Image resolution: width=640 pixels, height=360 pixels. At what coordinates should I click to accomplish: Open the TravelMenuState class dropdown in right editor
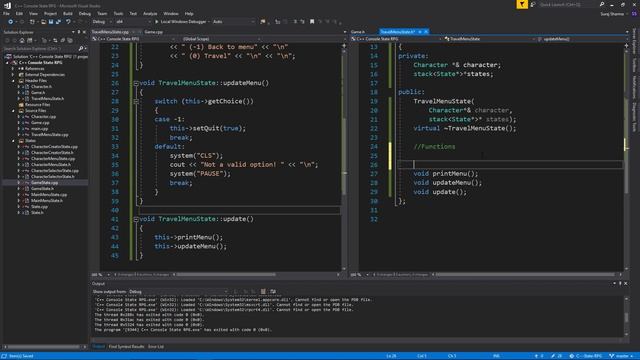pyautogui.click(x=489, y=39)
